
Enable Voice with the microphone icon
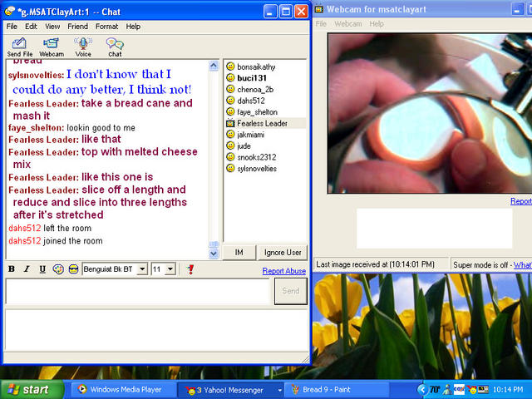(x=83, y=47)
